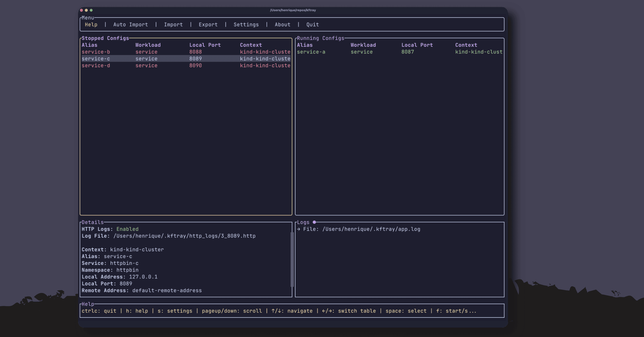Viewport: 644px width, 337px height.
Task: Select the service-d stopped config row
Action: tap(96, 65)
